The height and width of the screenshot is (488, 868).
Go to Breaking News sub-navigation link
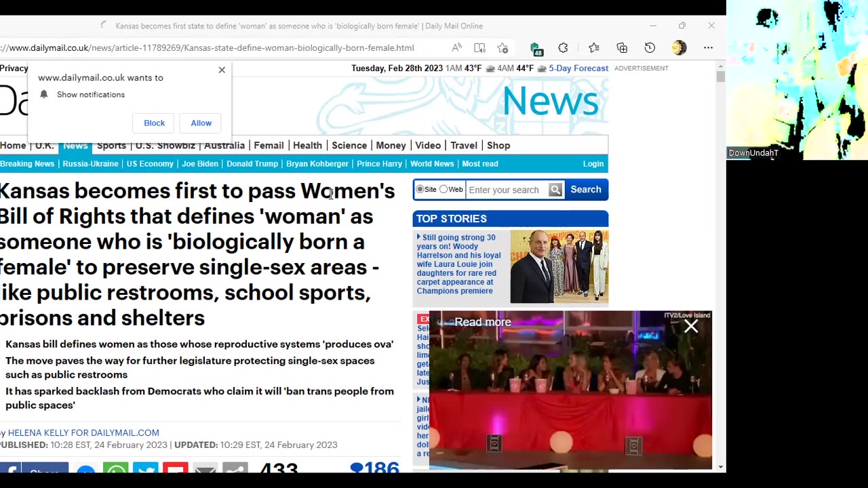(27, 164)
